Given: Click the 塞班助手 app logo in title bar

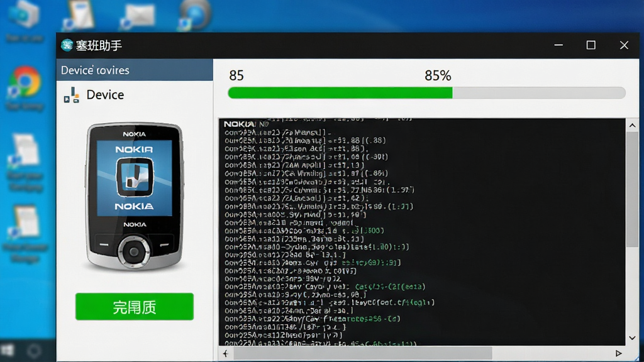Looking at the screenshot, I should coord(67,45).
